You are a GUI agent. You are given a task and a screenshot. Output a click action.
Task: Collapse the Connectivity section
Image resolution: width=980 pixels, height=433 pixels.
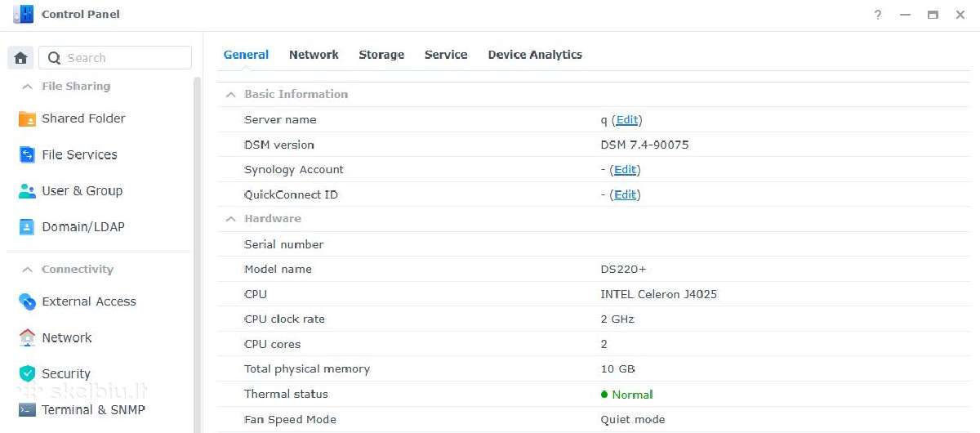(x=27, y=270)
